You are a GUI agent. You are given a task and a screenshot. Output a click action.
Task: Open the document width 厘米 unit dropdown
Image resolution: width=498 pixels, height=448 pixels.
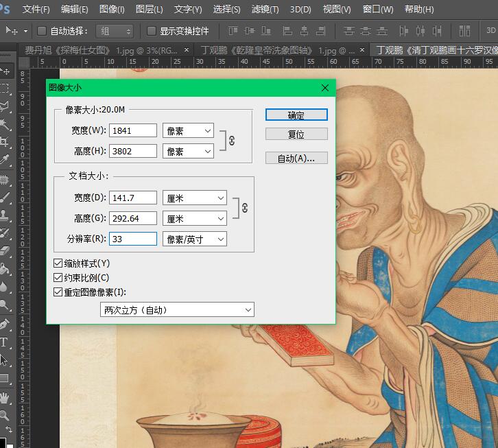[x=195, y=198]
